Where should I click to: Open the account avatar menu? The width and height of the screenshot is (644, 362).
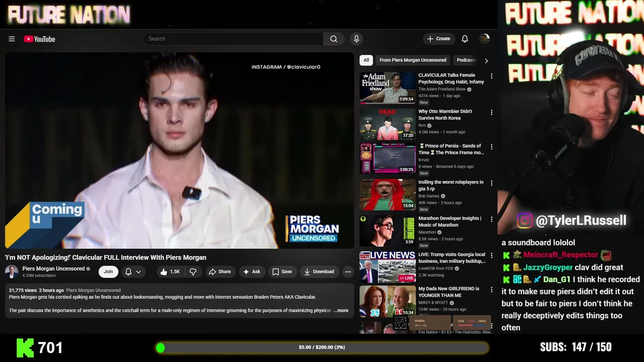(485, 39)
